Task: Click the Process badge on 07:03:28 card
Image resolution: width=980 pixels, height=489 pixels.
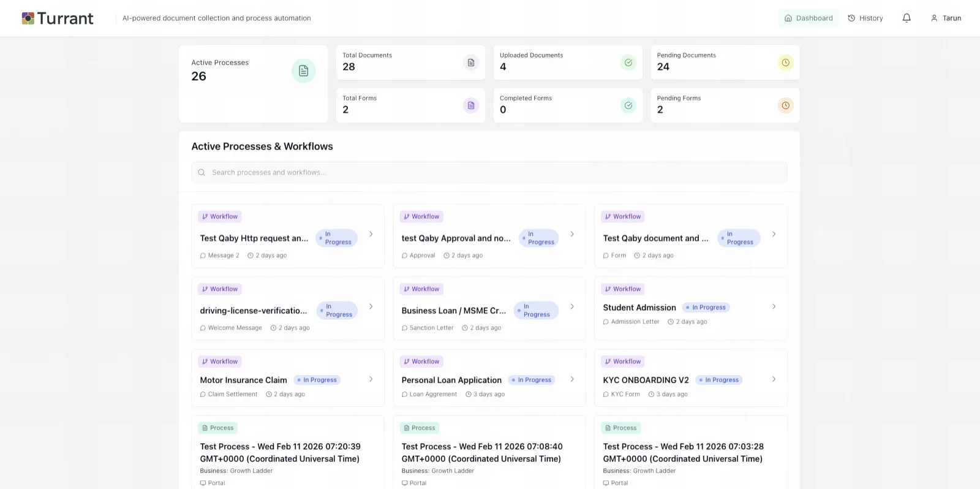Action: point(620,428)
